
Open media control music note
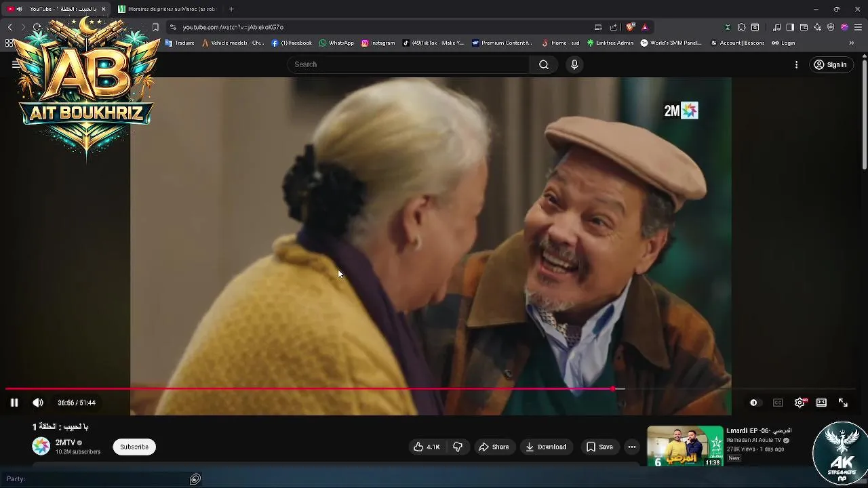(x=777, y=27)
